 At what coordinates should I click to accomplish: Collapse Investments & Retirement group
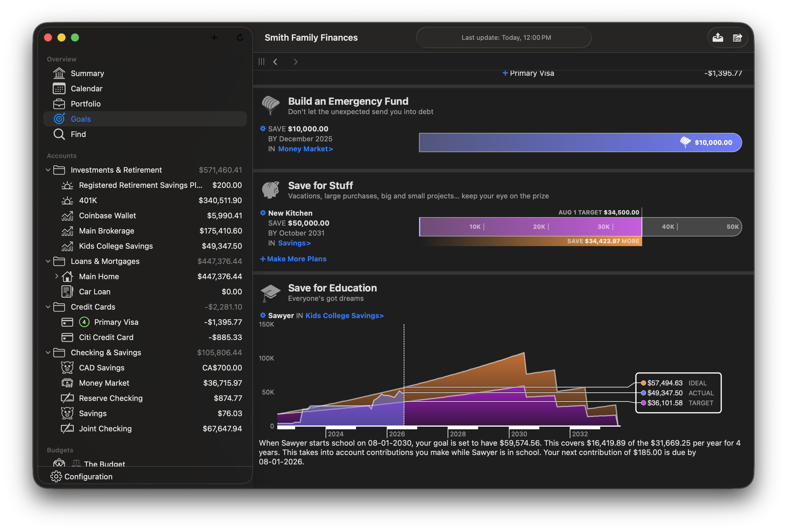(48, 170)
